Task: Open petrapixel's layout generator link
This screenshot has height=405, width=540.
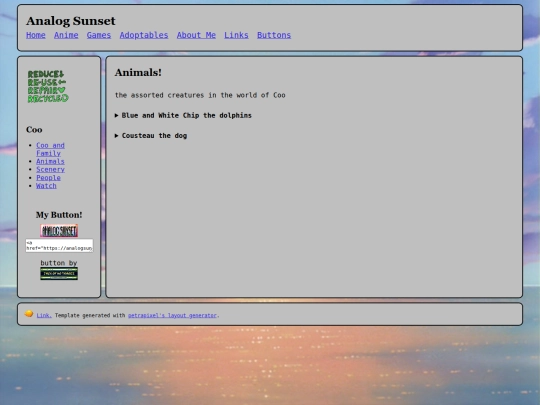Action: tap(172, 315)
